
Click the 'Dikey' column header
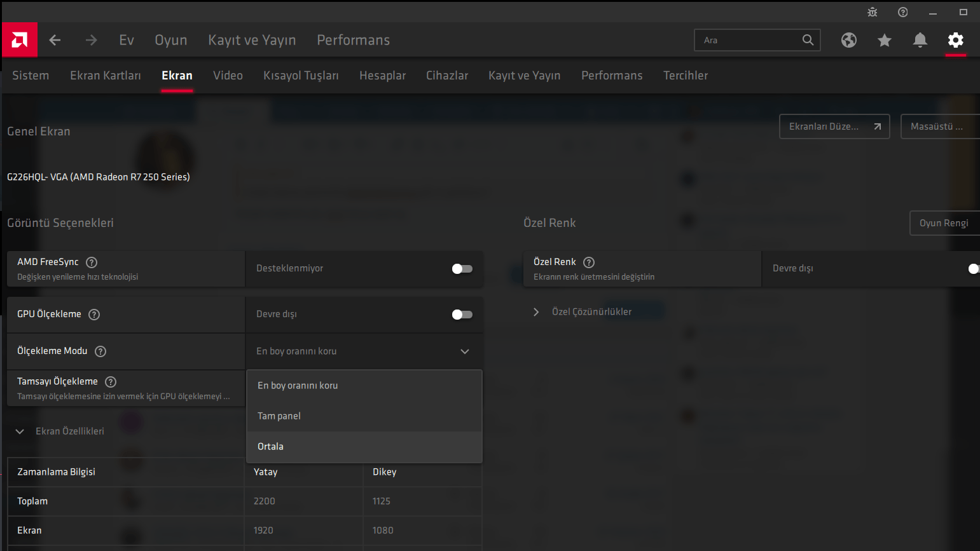(385, 472)
